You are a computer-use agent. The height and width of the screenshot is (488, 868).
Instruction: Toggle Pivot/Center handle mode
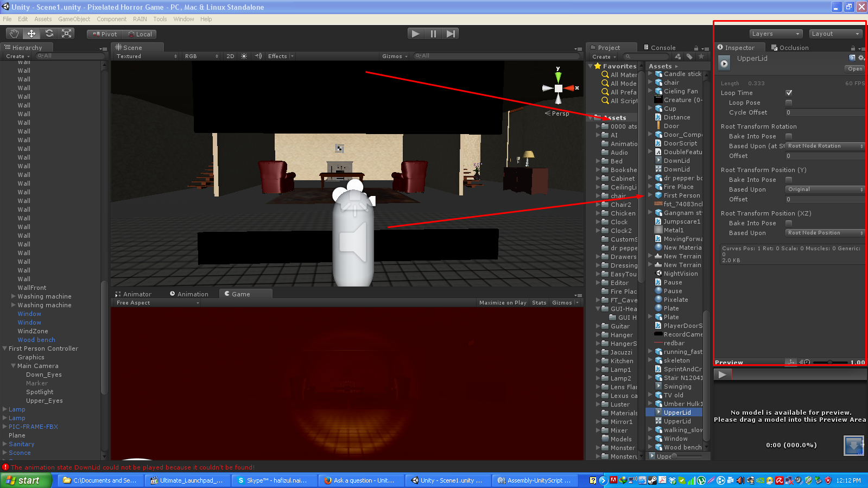104,34
